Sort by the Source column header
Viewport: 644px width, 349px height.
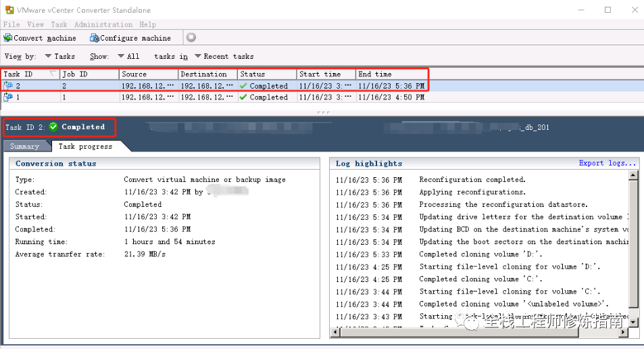click(148, 74)
